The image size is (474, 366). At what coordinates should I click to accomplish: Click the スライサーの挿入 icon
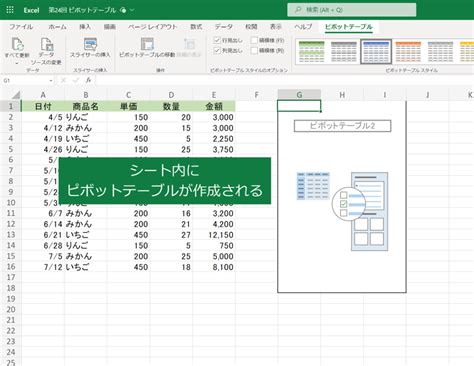tap(90, 44)
